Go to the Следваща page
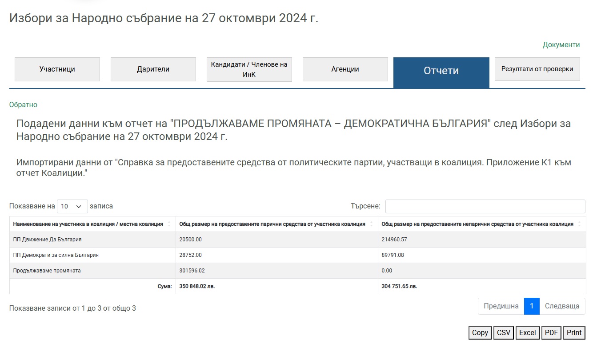Screen dimensions: 613x364 (562, 306)
